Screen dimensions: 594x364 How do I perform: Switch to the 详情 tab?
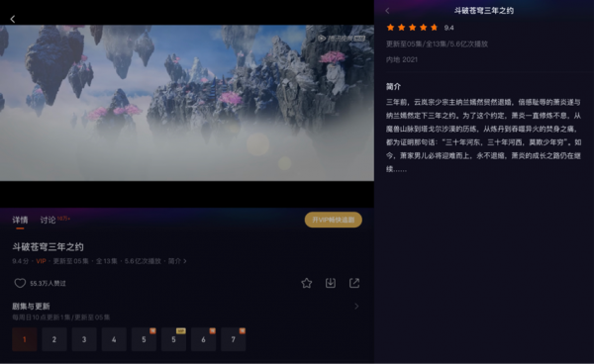click(x=20, y=220)
